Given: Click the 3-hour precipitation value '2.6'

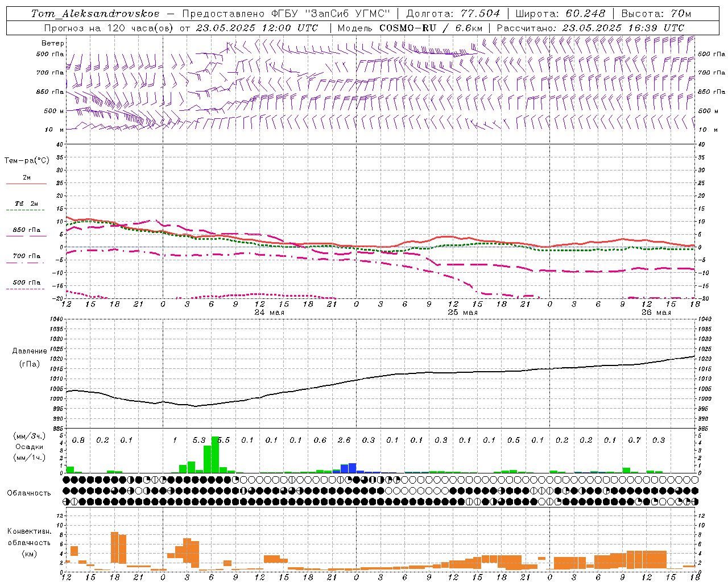Looking at the screenshot, I should pos(344,440).
